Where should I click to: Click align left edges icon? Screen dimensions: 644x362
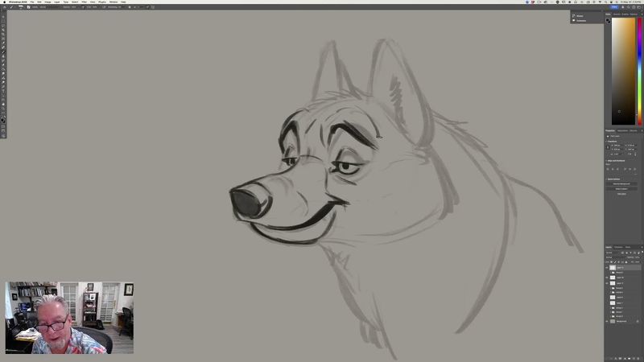(608, 169)
